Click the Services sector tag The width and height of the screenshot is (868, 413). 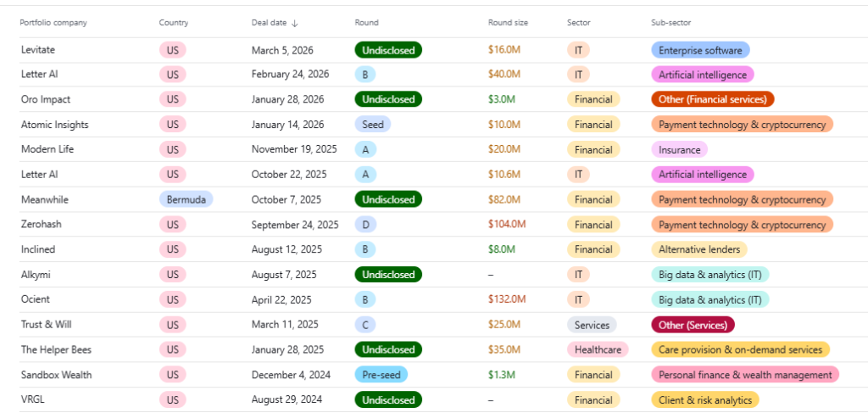(592, 325)
